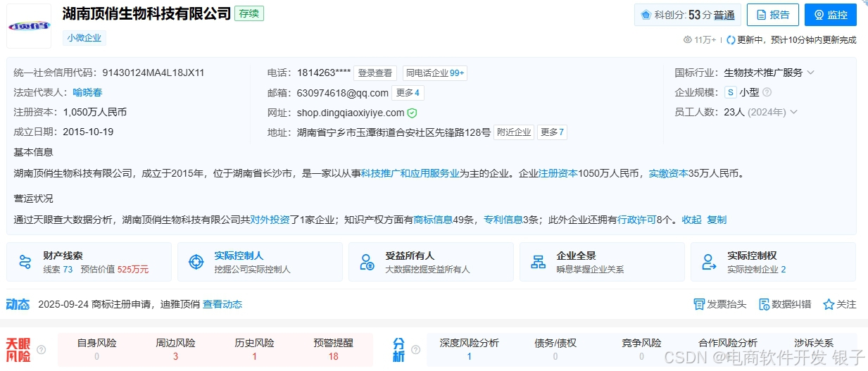Click the 实际控制人 target icon
Image resolution: width=868 pixels, height=371 pixels.
click(196, 262)
